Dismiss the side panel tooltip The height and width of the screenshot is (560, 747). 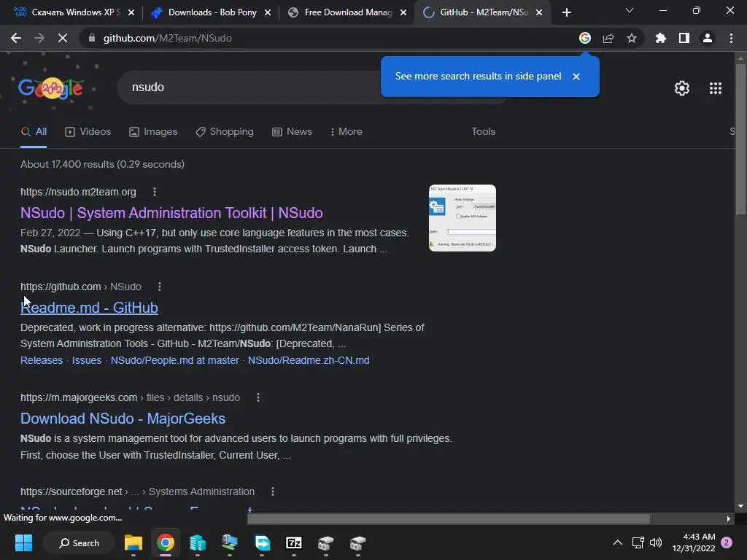(576, 77)
